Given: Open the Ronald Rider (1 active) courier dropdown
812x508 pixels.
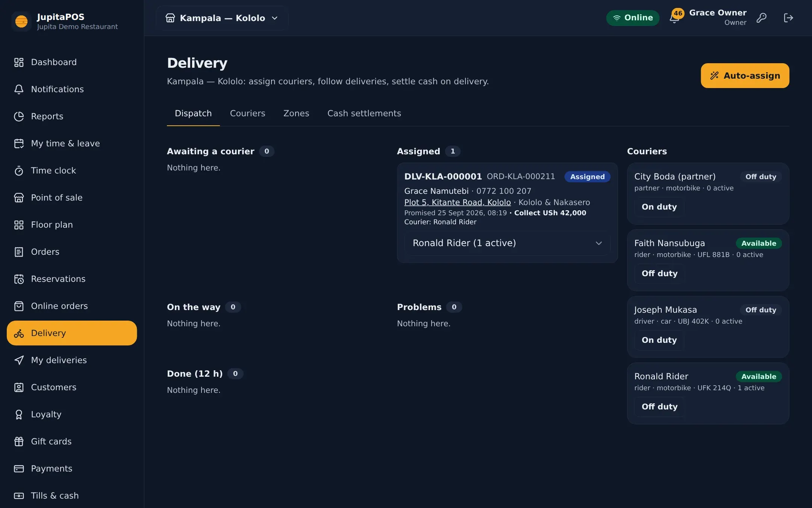Looking at the screenshot, I should [507, 243].
